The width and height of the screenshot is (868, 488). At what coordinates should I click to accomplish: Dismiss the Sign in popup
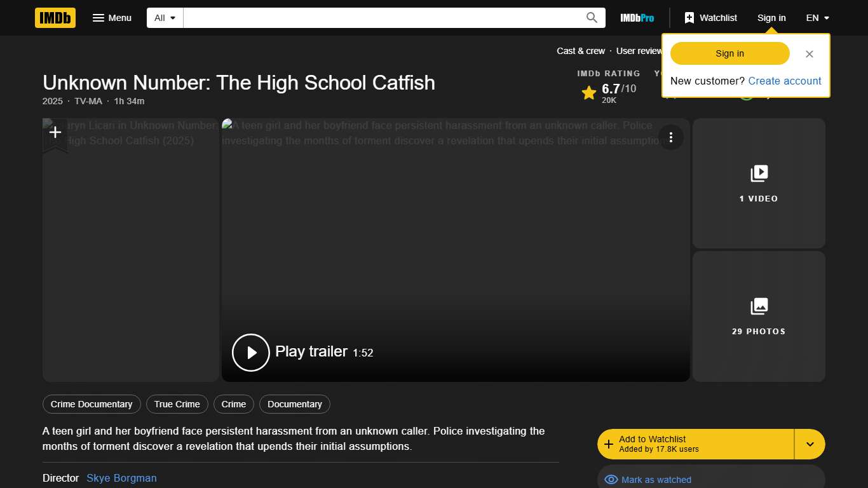[810, 53]
